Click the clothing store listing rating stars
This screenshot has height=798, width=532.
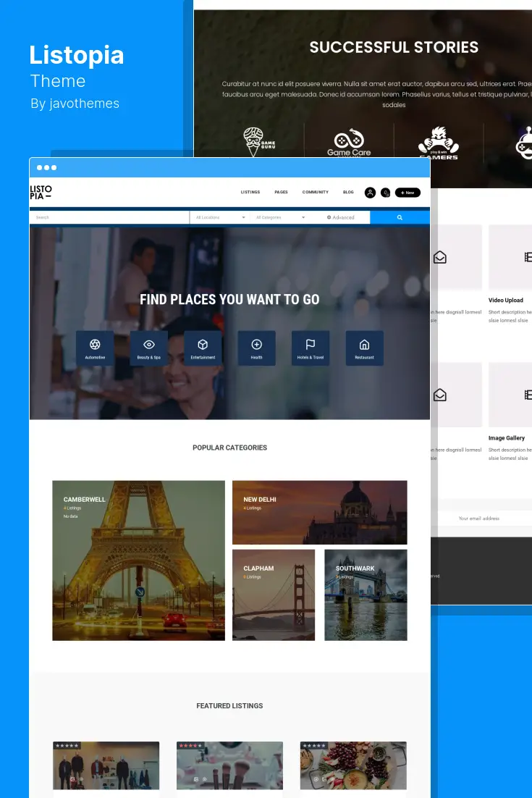click(67, 746)
